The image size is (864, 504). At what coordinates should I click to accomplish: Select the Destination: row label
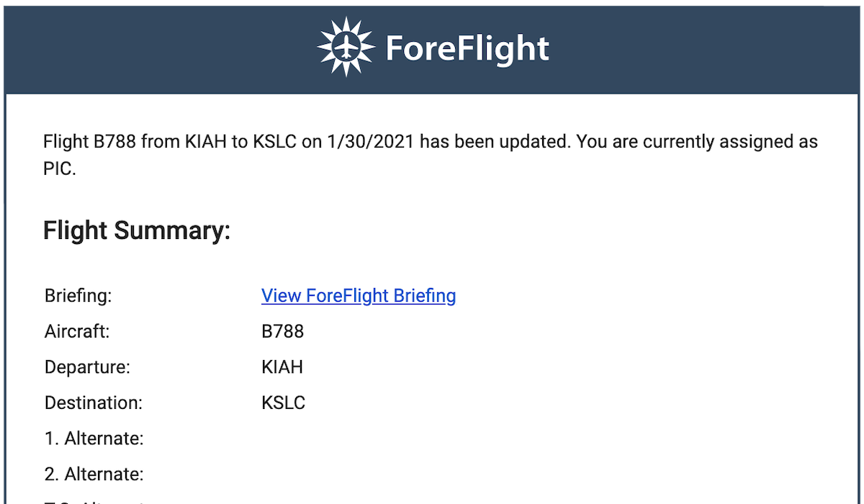(94, 402)
